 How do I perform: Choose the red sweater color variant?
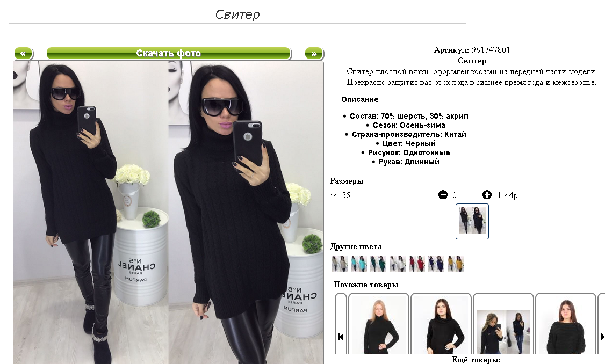(x=417, y=264)
